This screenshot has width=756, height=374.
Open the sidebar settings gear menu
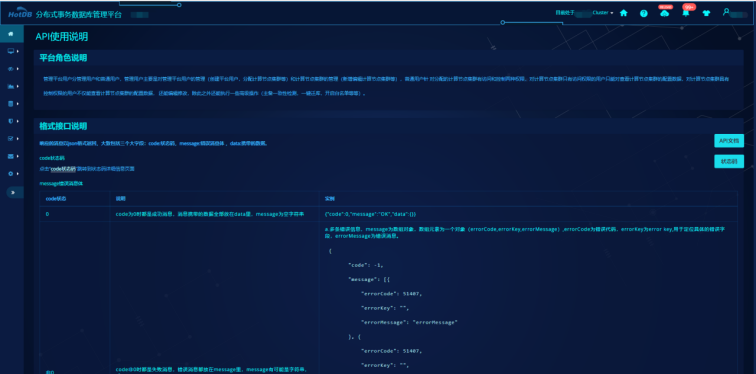coord(11,174)
